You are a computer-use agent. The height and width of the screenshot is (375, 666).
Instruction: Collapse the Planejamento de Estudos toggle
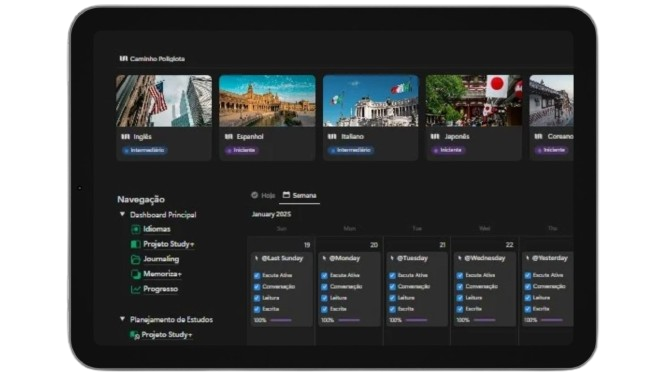[122, 319]
